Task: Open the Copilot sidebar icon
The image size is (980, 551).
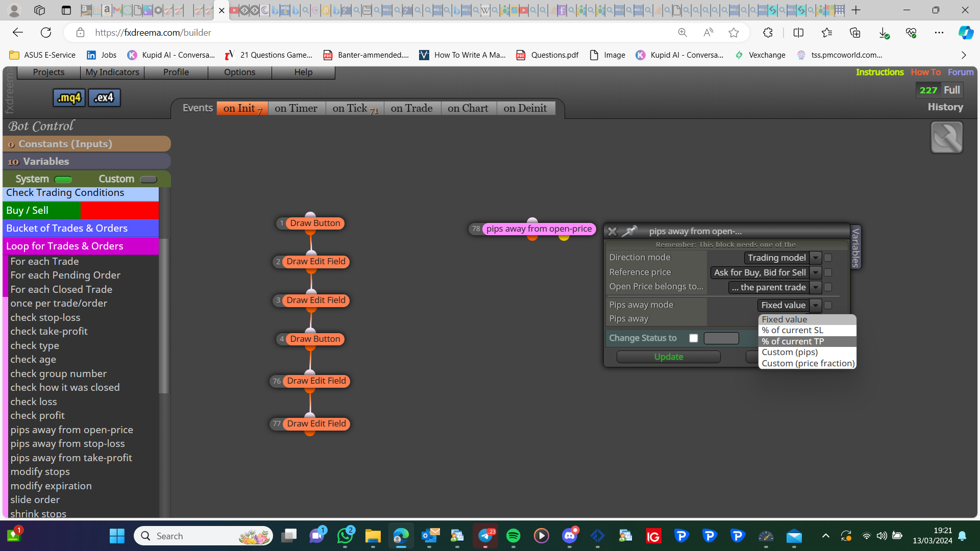Action: (x=966, y=33)
